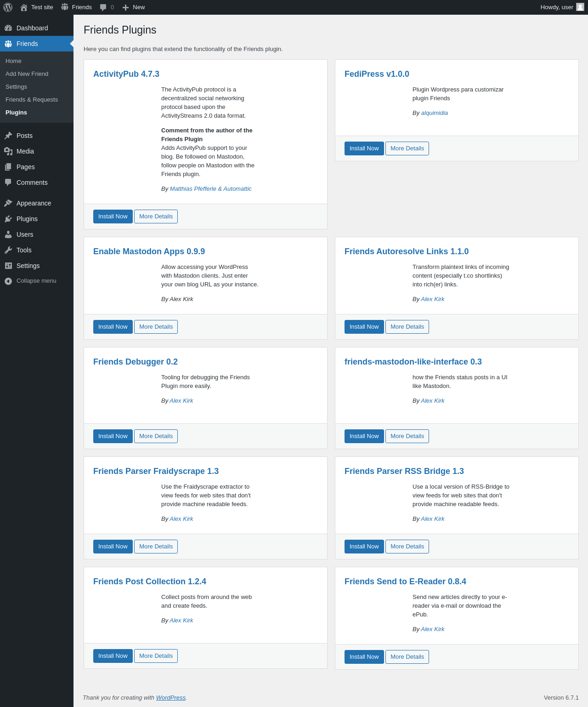The width and height of the screenshot is (588, 707).
Task: View More Details for Friends Parser Fraidyscrape
Action: pyautogui.click(x=156, y=547)
